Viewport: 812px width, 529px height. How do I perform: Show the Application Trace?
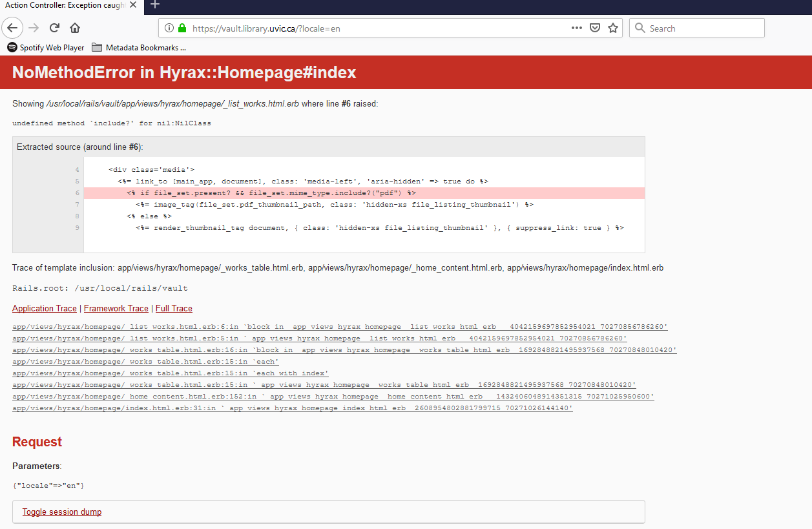45,308
